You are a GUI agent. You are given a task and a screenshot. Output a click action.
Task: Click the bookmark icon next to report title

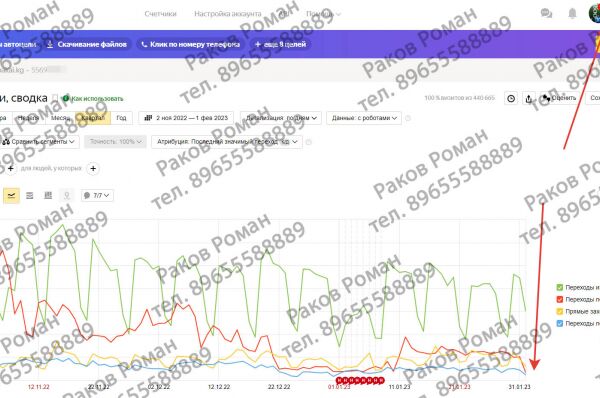pos(55,98)
